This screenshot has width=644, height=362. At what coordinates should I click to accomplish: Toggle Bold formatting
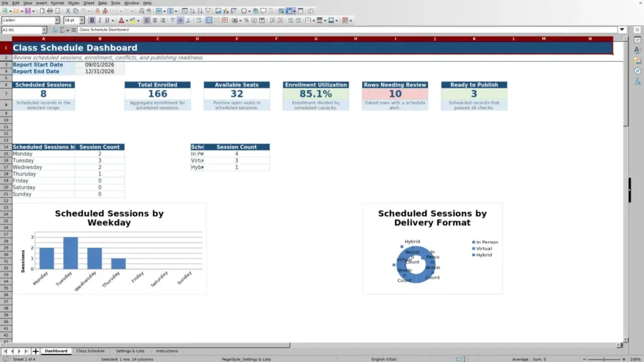pos(92,20)
